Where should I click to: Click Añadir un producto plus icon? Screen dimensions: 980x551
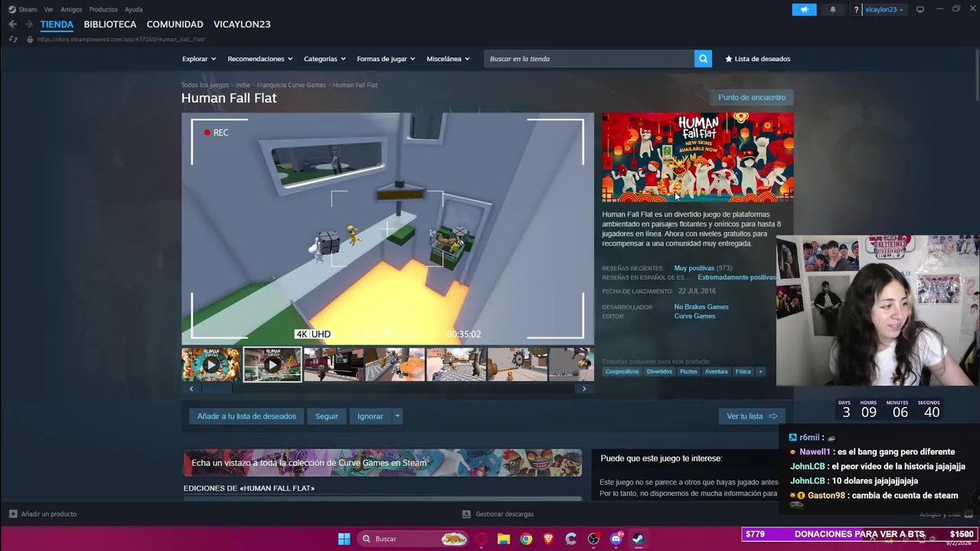(13, 514)
